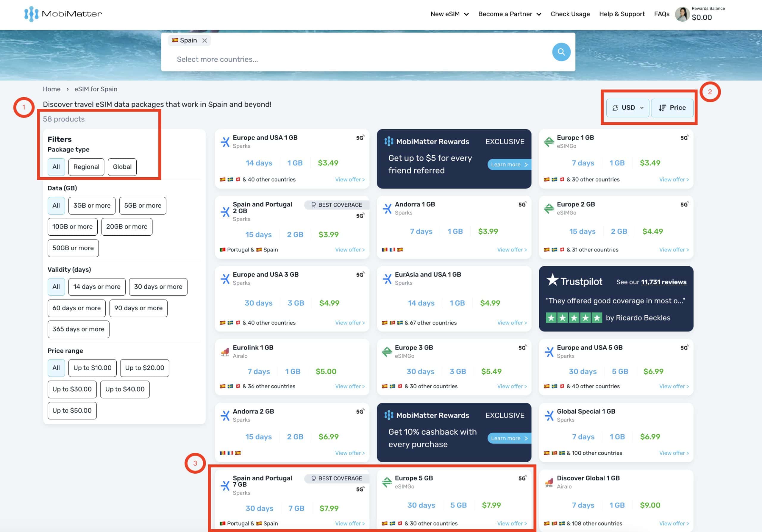Viewport: 762px width, 532px height.
Task: Click the MobiMatter logo
Action: [63, 14]
